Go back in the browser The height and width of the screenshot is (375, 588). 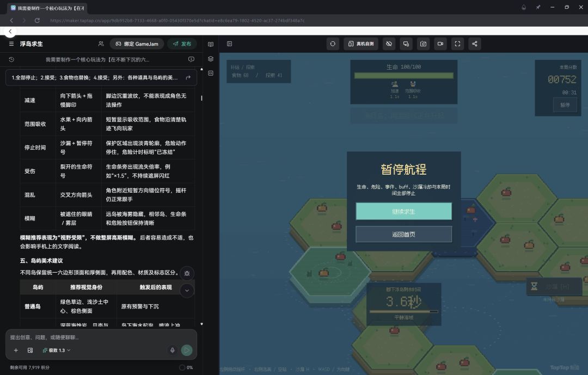(11, 20)
